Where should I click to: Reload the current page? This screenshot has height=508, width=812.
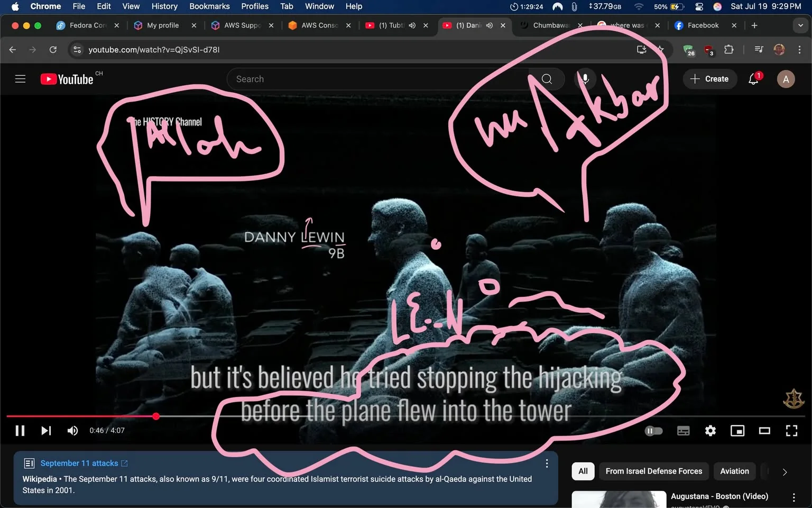[x=53, y=49]
